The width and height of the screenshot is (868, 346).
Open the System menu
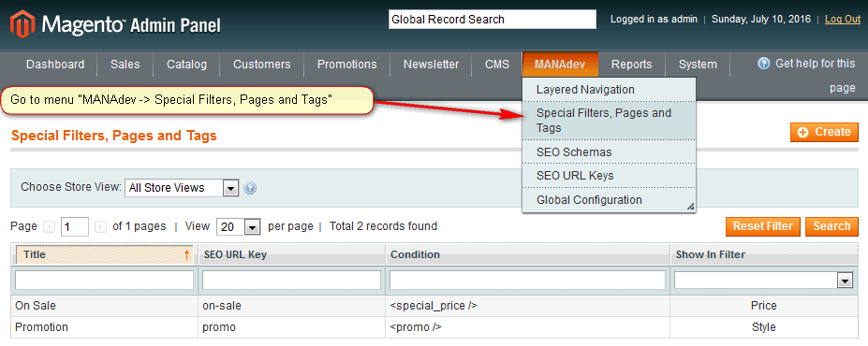pyautogui.click(x=699, y=65)
